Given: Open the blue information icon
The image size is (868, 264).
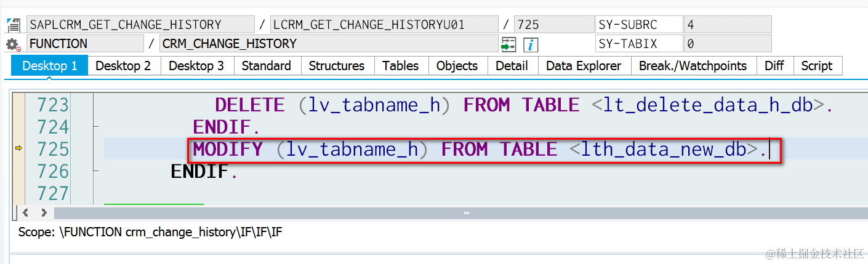Looking at the screenshot, I should point(531,44).
